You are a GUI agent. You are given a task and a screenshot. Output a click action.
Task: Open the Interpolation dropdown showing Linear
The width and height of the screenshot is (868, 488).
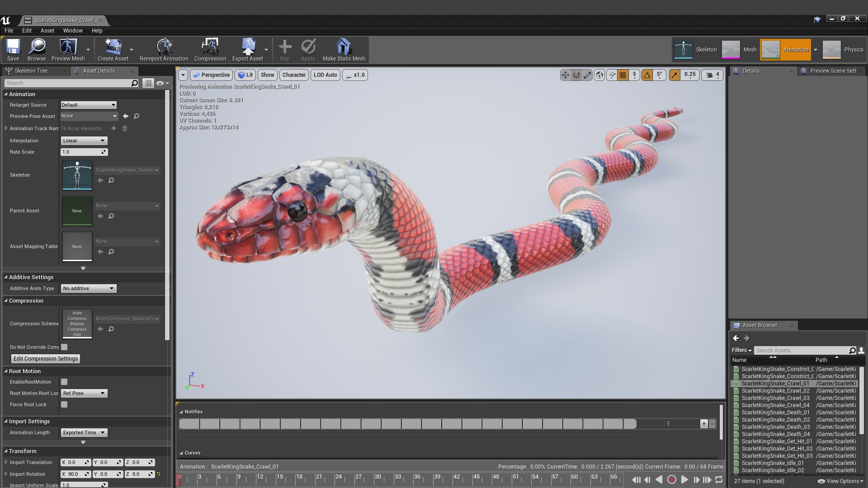tap(84, 141)
